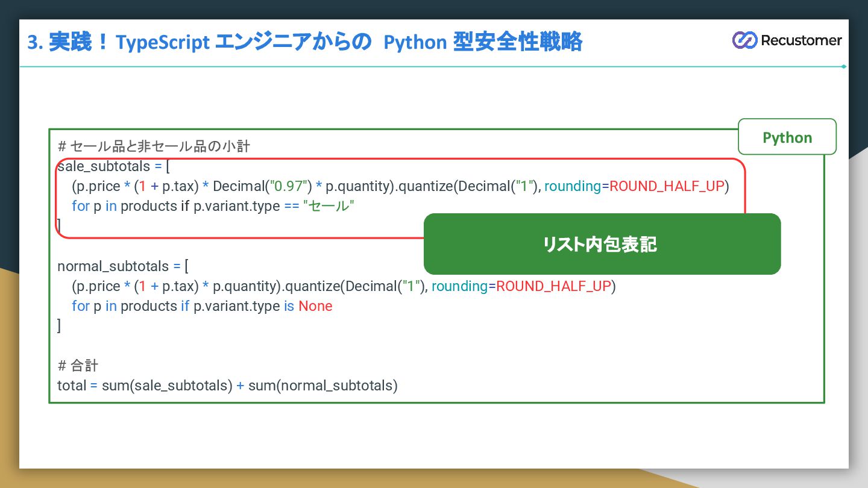Click the comment '# セール品と非セール品の小計'

[154, 146]
